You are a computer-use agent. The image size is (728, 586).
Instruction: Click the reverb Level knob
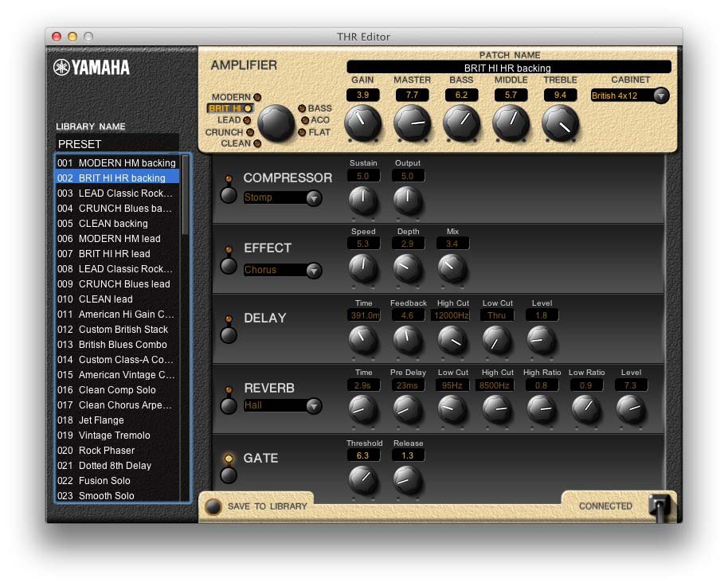[x=631, y=409]
